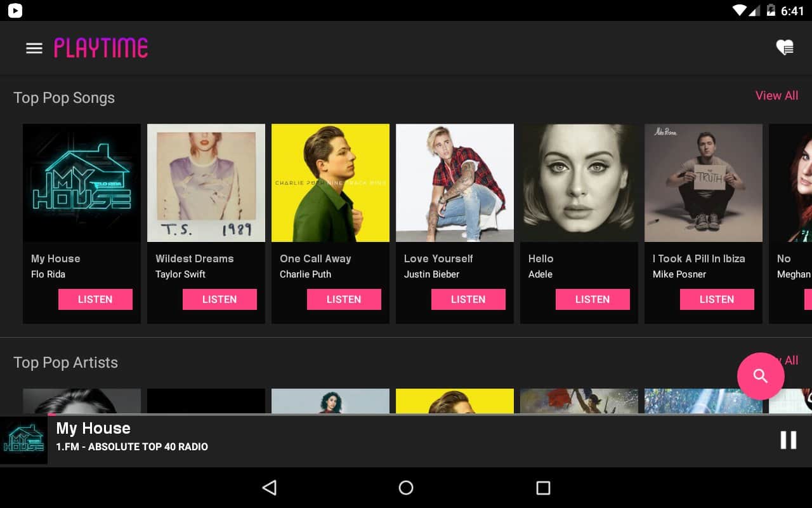Viewport: 812px width, 508px height.
Task: View all Top Pop Songs
Action: 776,96
